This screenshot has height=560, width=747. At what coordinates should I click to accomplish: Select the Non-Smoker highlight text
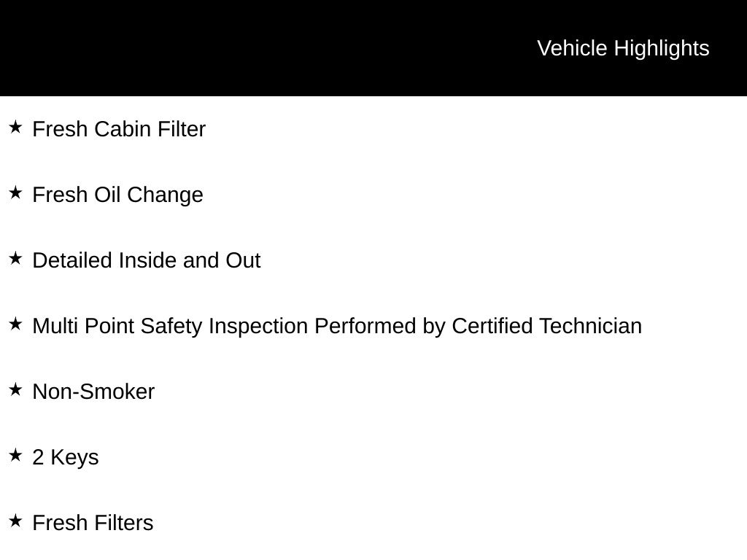(93, 392)
